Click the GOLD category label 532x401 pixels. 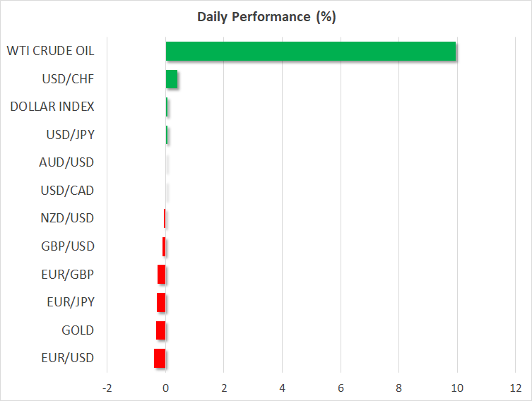pyautogui.click(x=77, y=330)
